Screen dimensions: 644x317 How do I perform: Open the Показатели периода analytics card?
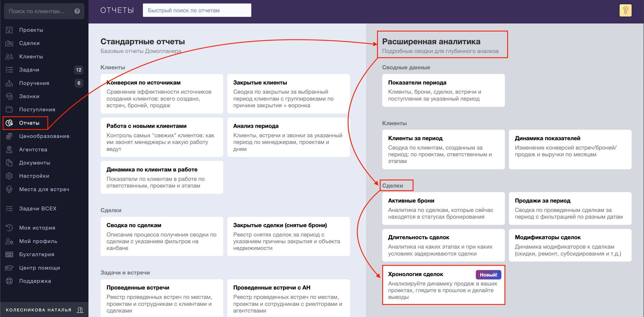pos(443,90)
